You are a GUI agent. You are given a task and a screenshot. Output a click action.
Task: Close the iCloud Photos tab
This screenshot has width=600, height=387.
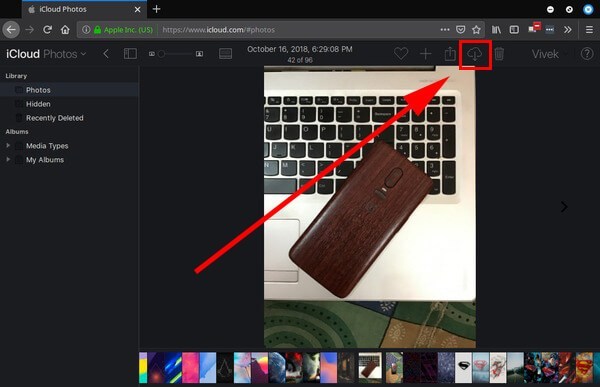tap(137, 9)
